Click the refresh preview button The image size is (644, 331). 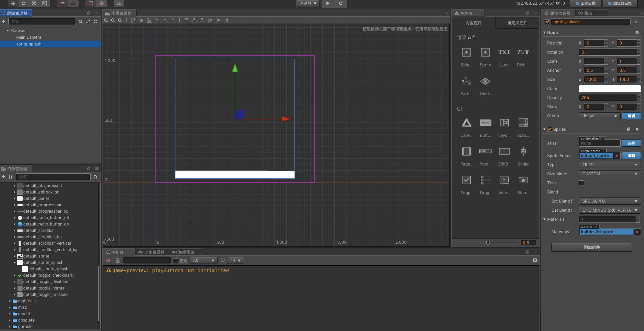pyautogui.click(x=341, y=3)
